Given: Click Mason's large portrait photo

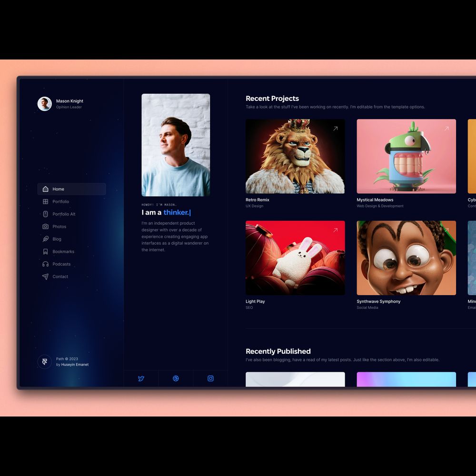Looking at the screenshot, I should [176, 145].
